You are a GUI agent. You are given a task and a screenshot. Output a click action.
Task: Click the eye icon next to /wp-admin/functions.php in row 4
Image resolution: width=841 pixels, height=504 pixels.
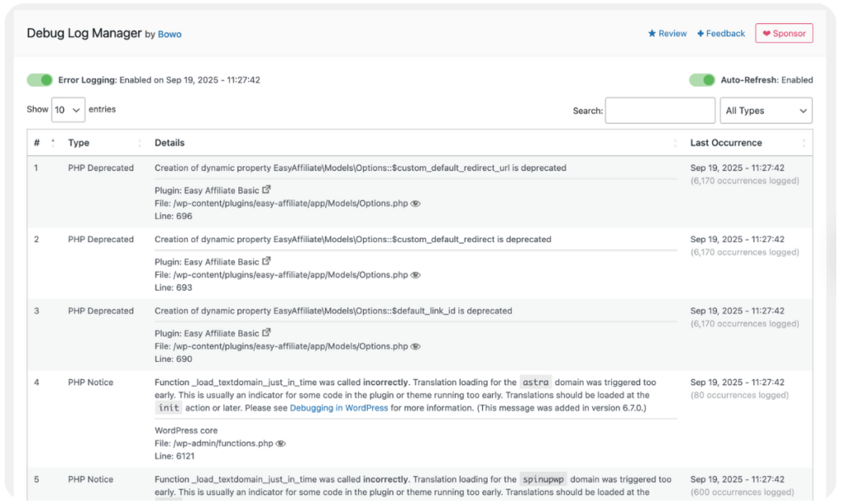[x=280, y=442]
